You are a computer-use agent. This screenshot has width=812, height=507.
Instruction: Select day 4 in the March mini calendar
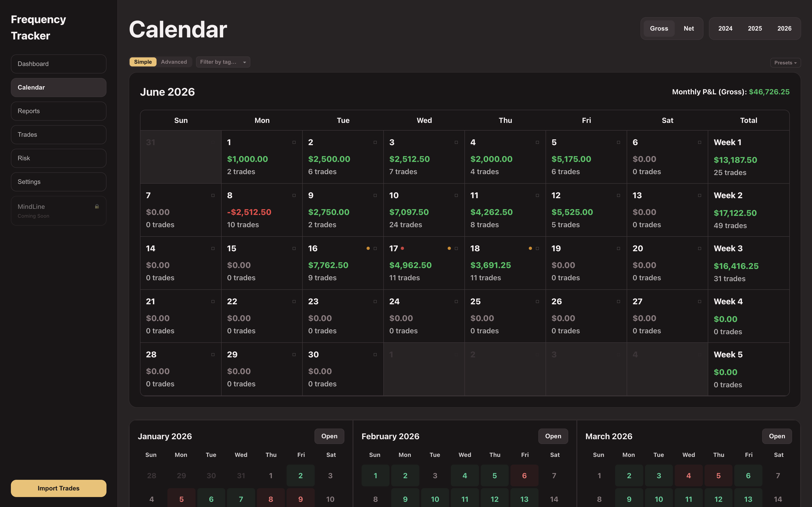click(x=688, y=475)
